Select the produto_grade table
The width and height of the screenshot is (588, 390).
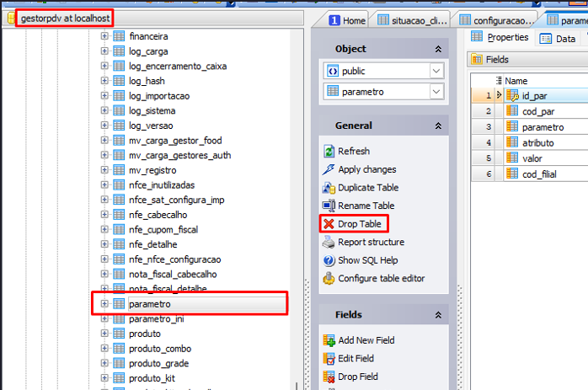pos(158,363)
